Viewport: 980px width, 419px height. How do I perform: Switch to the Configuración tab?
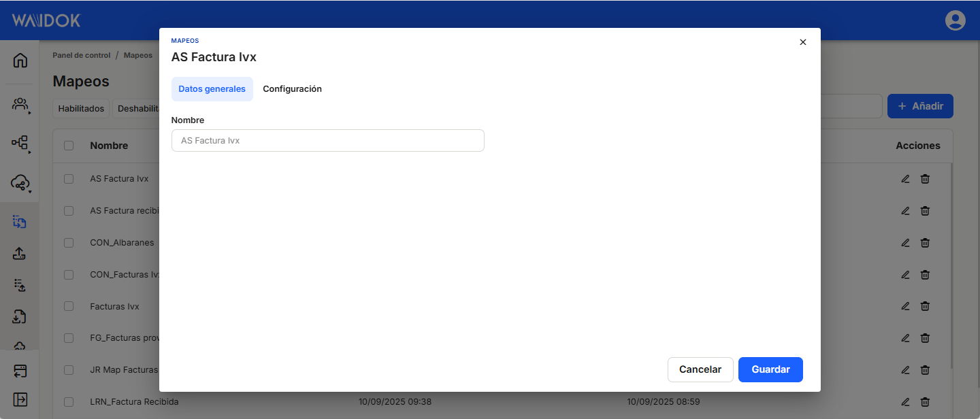click(x=292, y=89)
